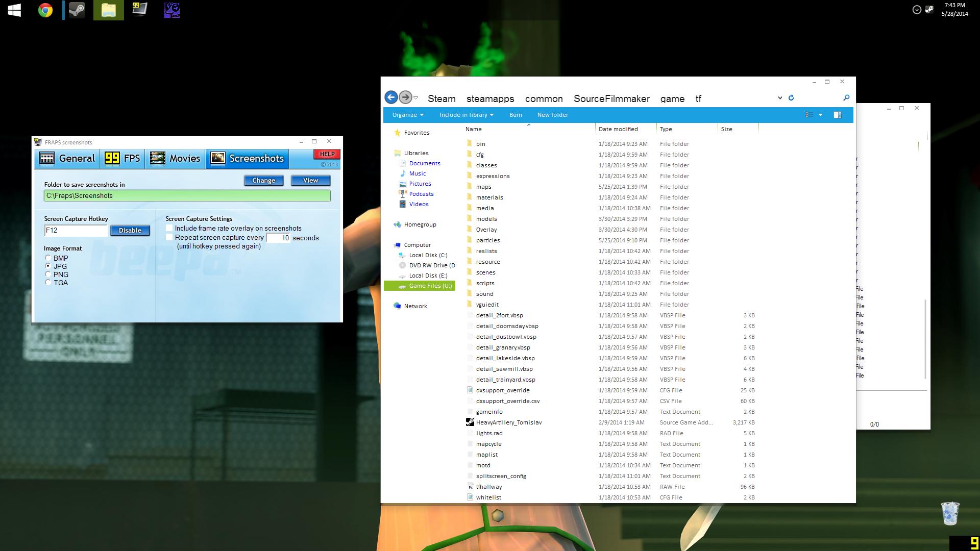The width and height of the screenshot is (980, 551).
Task: Launch Google Chrome from taskbar
Action: 45,10
